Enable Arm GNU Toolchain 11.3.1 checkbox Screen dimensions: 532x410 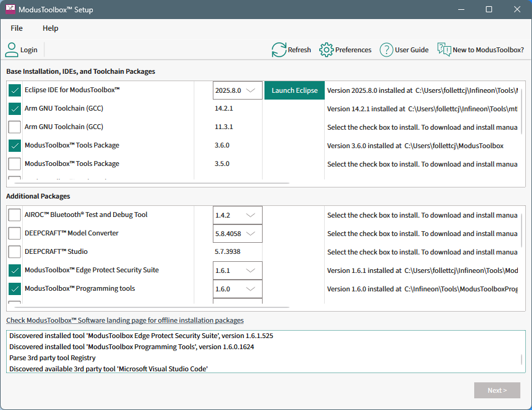15,127
